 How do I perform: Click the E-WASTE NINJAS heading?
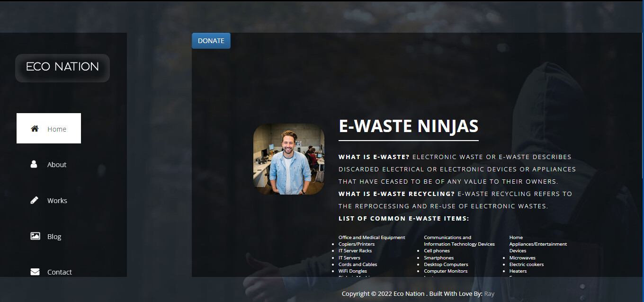[x=408, y=126]
